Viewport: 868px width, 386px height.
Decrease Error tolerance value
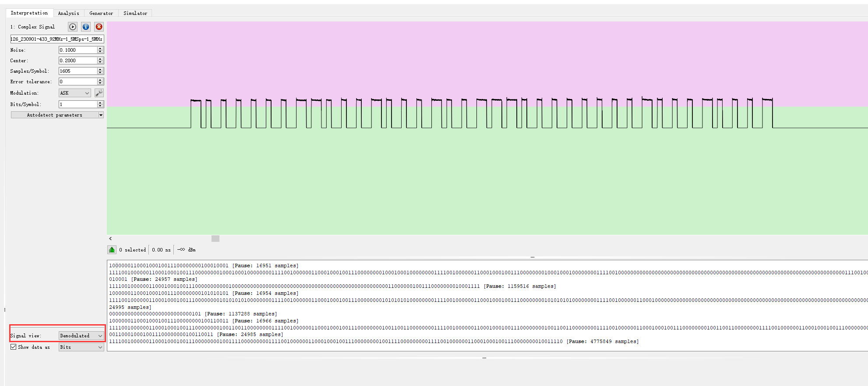pyautogui.click(x=100, y=83)
